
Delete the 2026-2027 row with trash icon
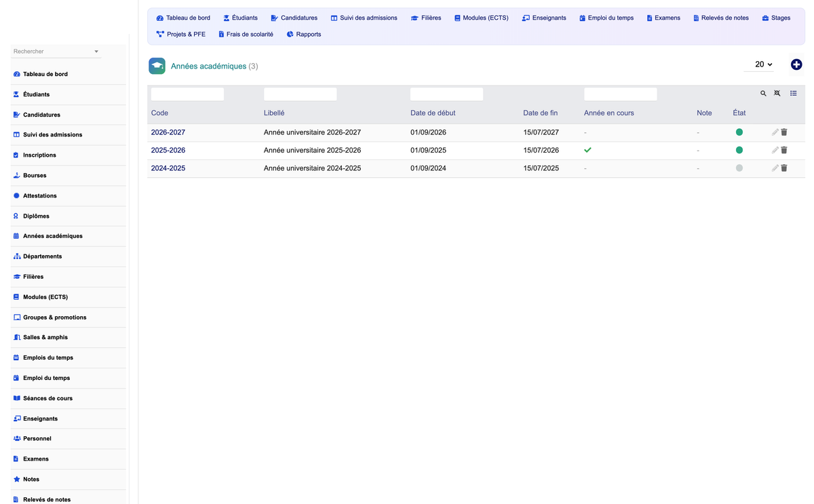[784, 132]
